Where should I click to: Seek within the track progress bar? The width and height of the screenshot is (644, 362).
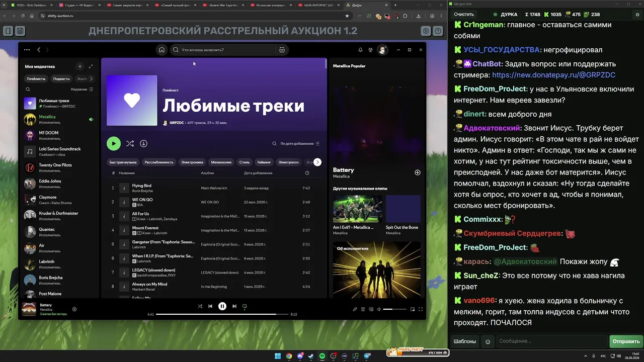tap(222, 314)
